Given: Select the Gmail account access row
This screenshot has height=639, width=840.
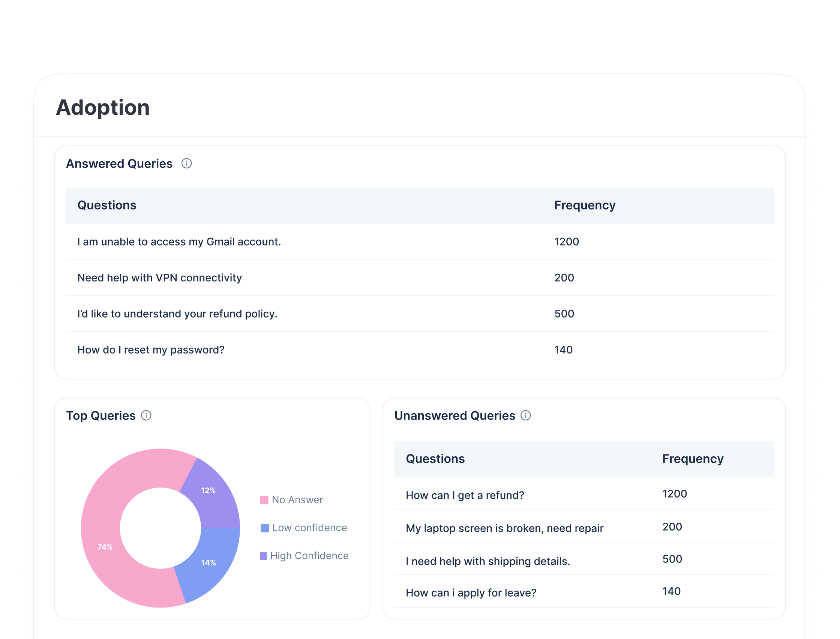Looking at the screenshot, I should [179, 242].
